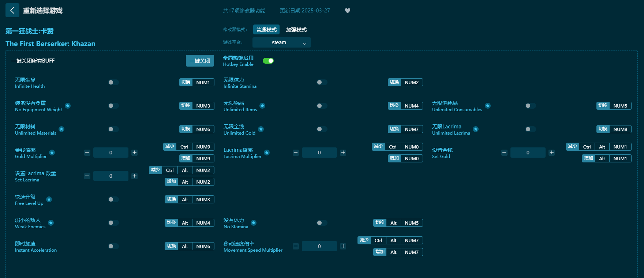Turn on Unlimited Materials switch
This screenshot has width=644, height=278.
tap(113, 129)
